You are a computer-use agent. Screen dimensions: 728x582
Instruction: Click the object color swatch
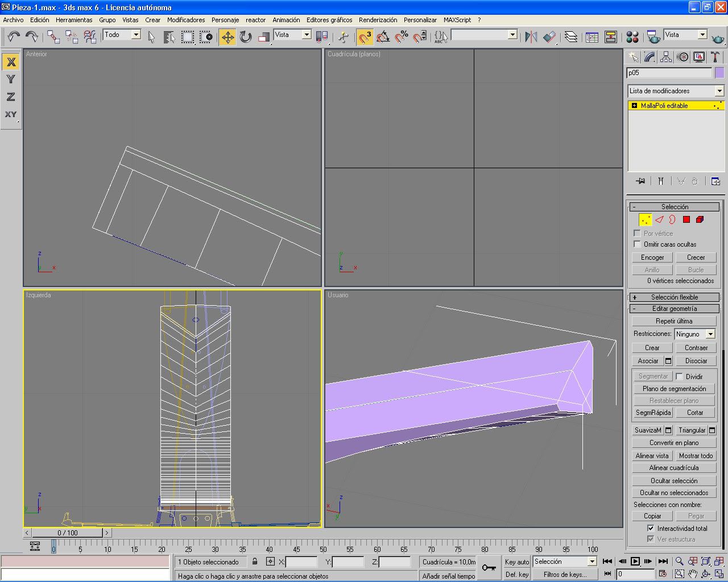(x=719, y=73)
